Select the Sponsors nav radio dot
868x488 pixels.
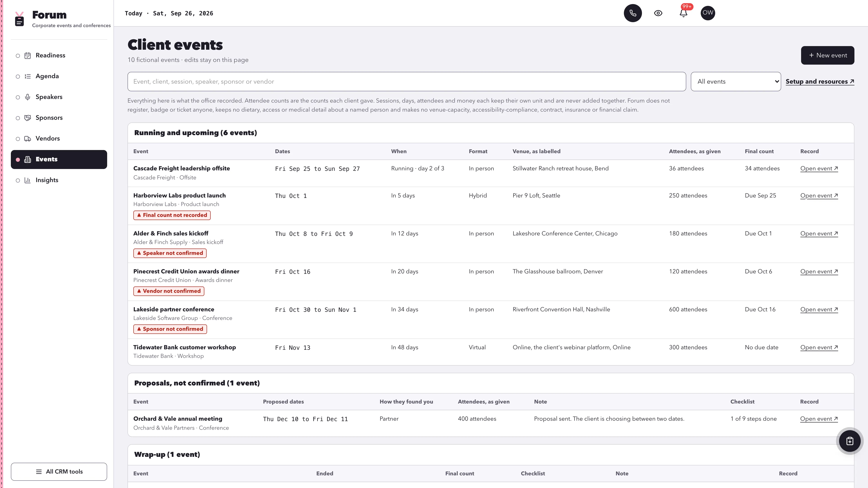(18, 118)
